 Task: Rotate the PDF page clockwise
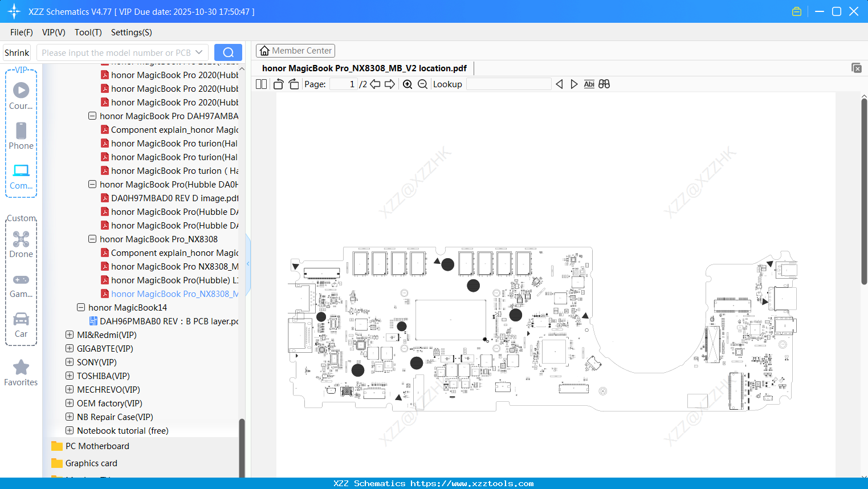294,84
